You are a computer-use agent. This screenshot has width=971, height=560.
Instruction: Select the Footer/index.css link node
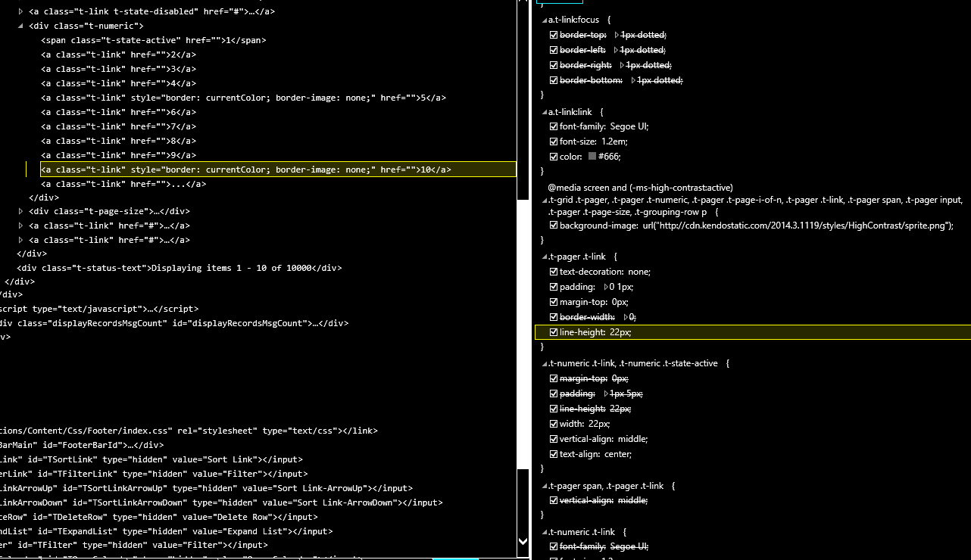point(189,431)
